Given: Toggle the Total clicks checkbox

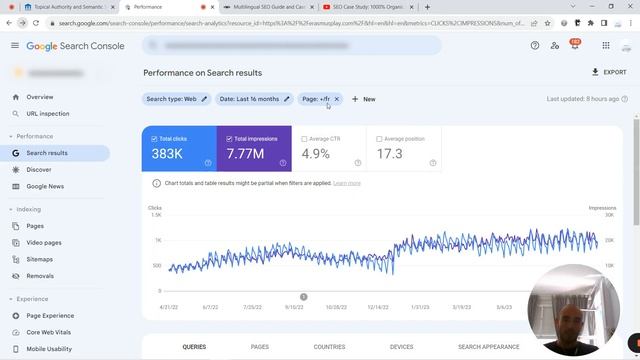Looking at the screenshot, I should pos(154,139).
